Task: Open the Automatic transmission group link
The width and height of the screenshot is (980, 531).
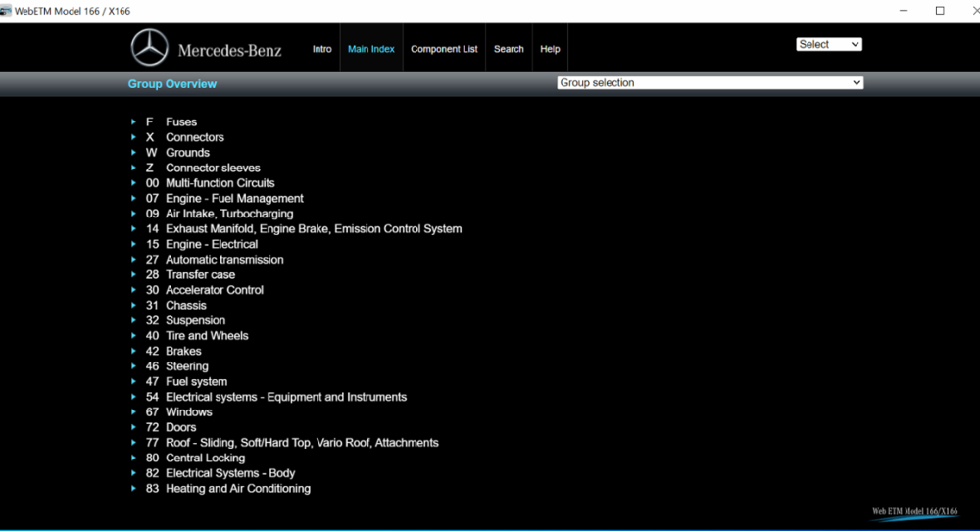Action: (224, 260)
